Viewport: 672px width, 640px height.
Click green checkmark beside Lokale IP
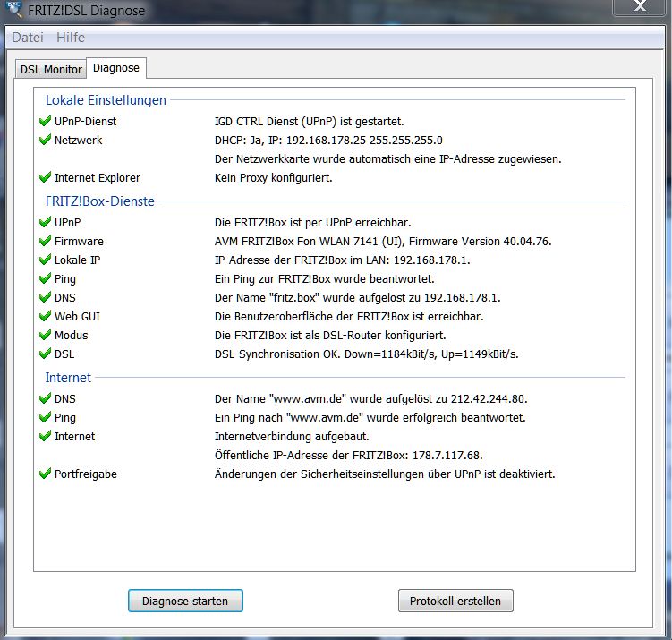click(x=45, y=260)
